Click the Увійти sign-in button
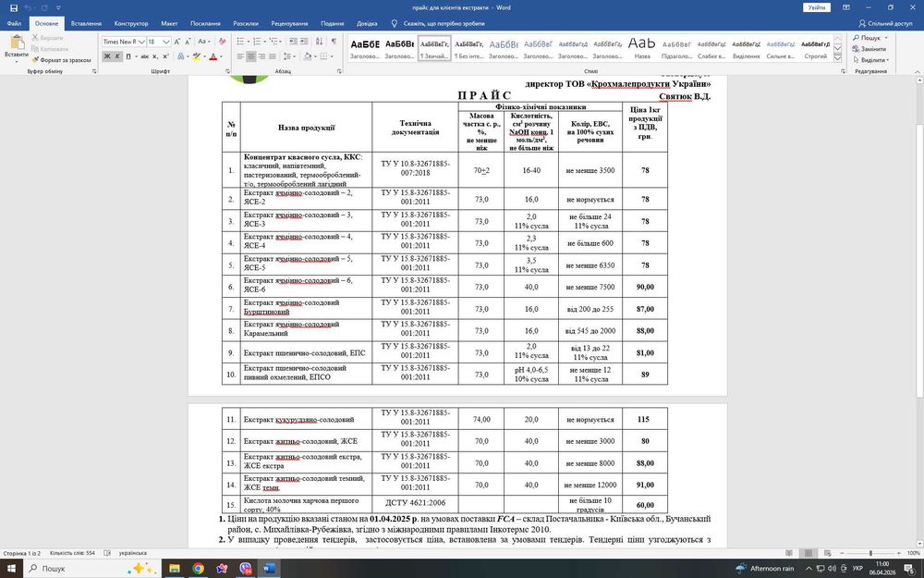 coord(817,7)
